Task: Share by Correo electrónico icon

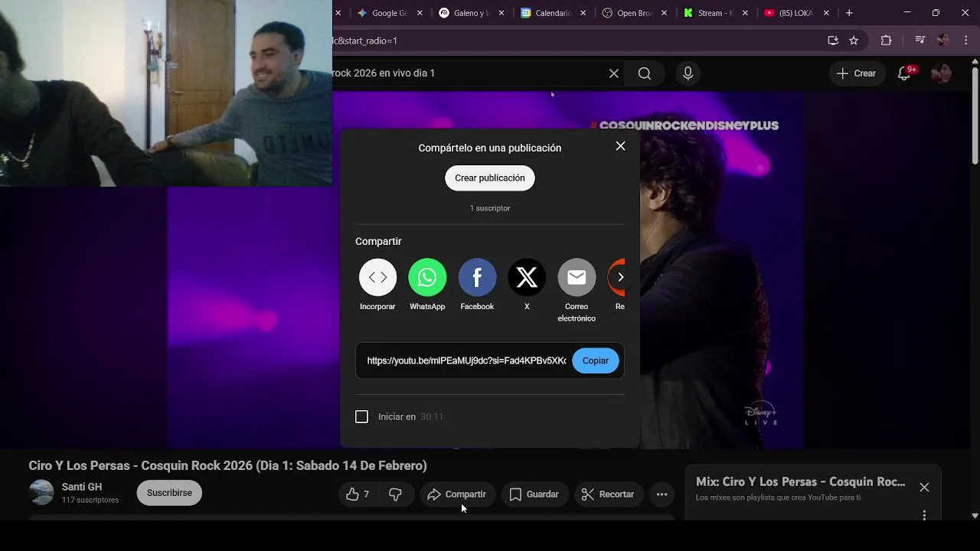Action: coord(577,277)
